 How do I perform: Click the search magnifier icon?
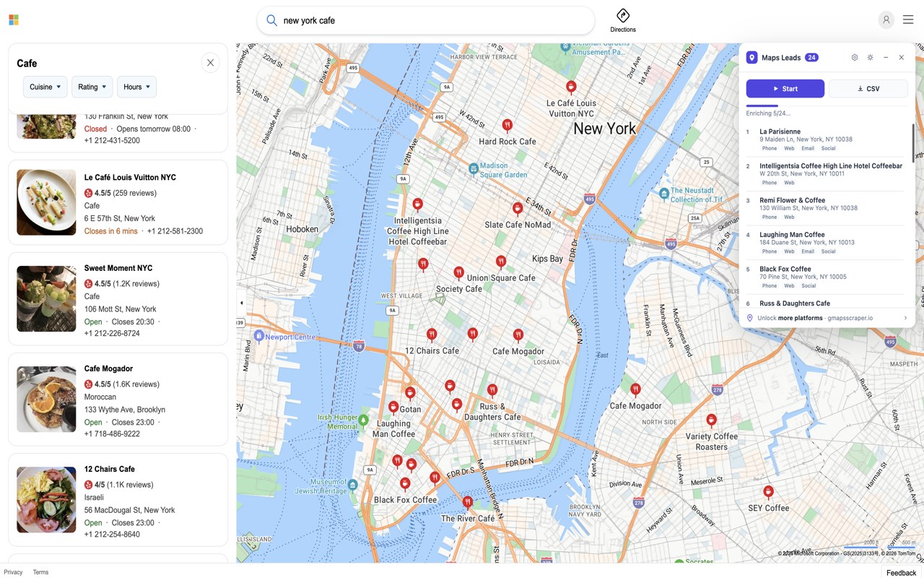(x=271, y=20)
